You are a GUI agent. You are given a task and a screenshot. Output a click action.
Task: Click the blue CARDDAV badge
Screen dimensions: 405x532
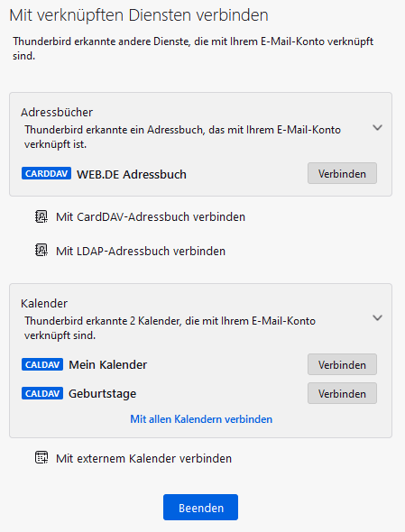[46, 173]
